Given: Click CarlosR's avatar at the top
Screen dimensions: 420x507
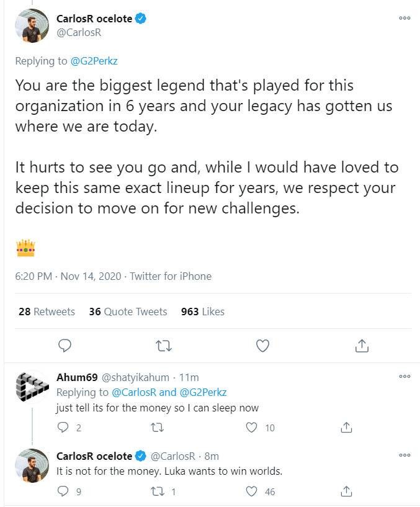Looking at the screenshot, I should coord(31,25).
